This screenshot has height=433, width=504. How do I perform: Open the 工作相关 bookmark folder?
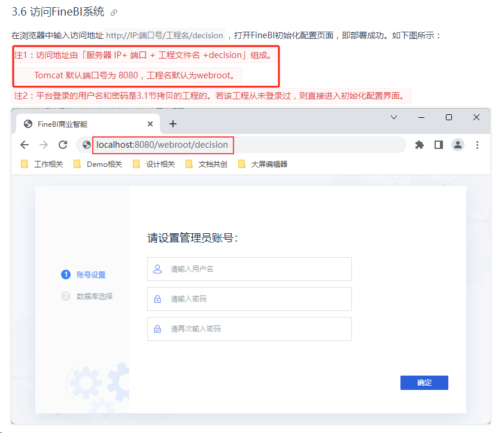42,164
